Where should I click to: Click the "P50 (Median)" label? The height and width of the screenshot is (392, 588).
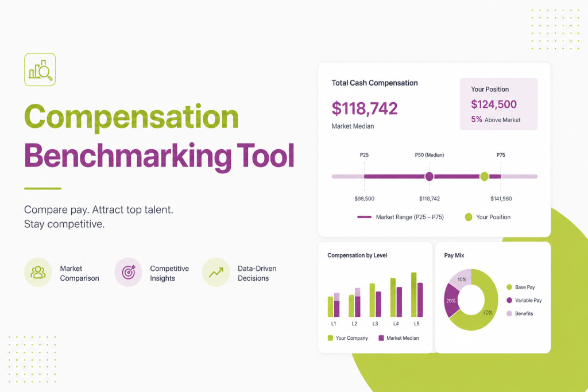pyautogui.click(x=430, y=155)
